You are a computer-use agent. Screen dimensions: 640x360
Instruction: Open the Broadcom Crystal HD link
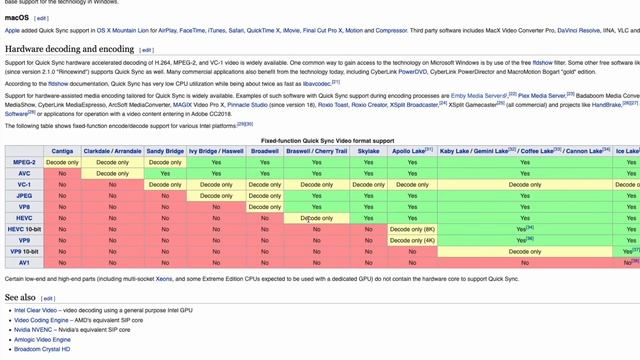(42, 349)
